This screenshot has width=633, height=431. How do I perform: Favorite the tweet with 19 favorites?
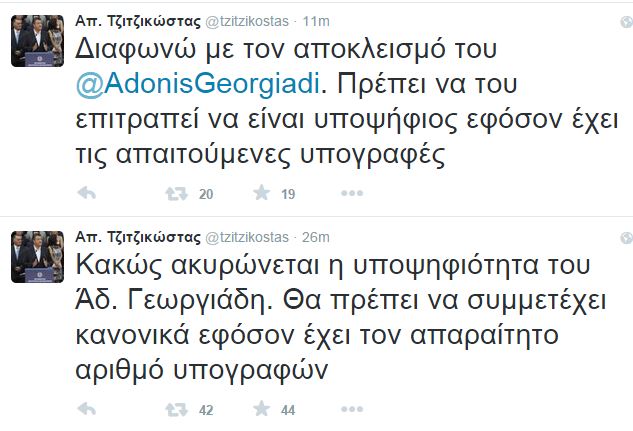(x=263, y=193)
